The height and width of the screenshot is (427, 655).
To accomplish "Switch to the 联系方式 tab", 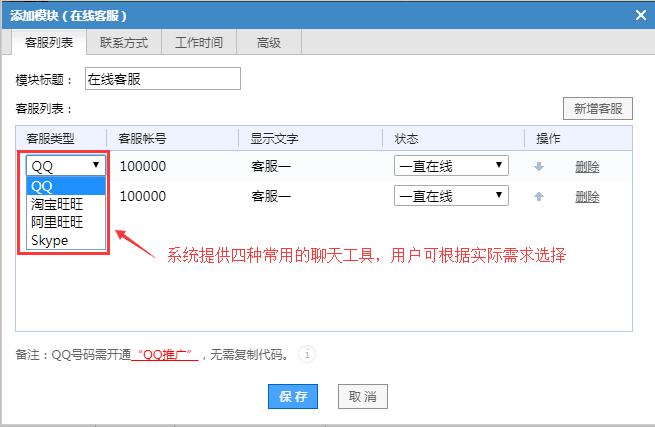I will pyautogui.click(x=124, y=42).
